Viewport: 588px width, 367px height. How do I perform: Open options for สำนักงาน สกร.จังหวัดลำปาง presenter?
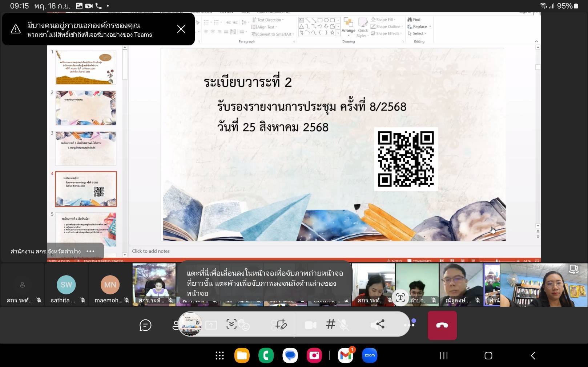coord(90,251)
